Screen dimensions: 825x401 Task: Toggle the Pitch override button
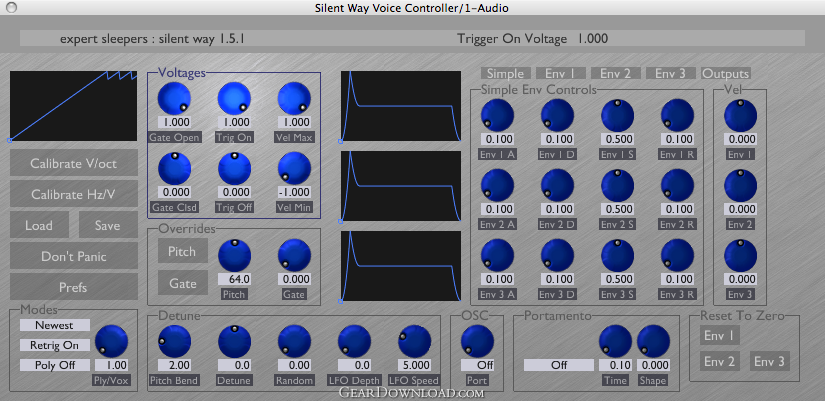183,252
